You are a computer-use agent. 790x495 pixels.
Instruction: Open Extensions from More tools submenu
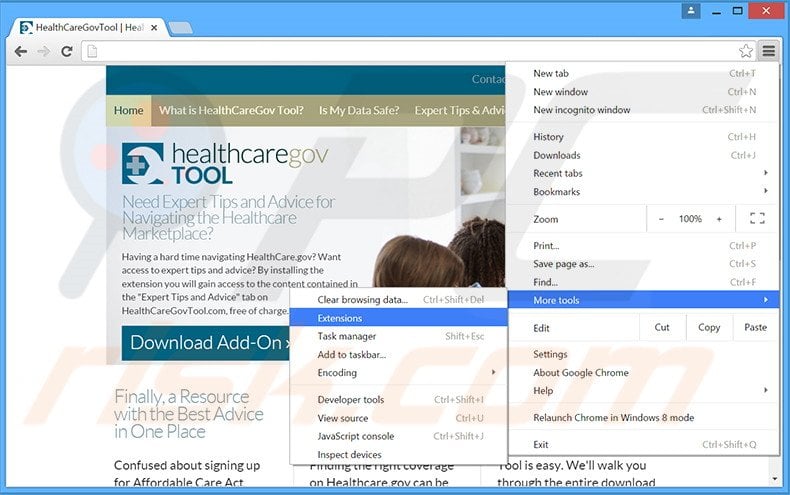click(399, 318)
